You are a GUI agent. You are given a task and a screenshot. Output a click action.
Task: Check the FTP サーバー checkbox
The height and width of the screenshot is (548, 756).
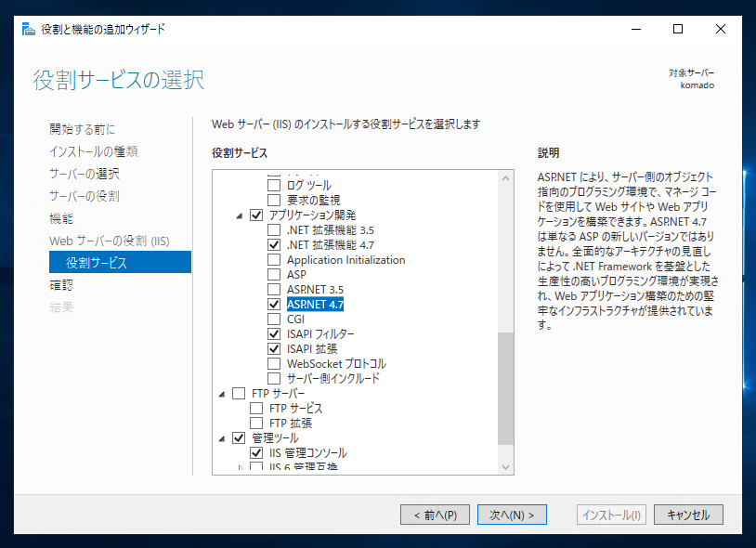coord(239,393)
